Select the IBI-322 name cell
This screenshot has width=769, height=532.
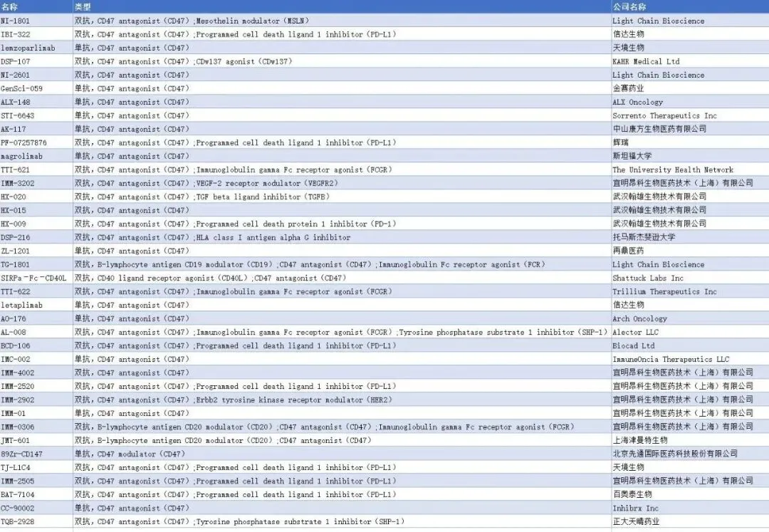[x=36, y=34]
